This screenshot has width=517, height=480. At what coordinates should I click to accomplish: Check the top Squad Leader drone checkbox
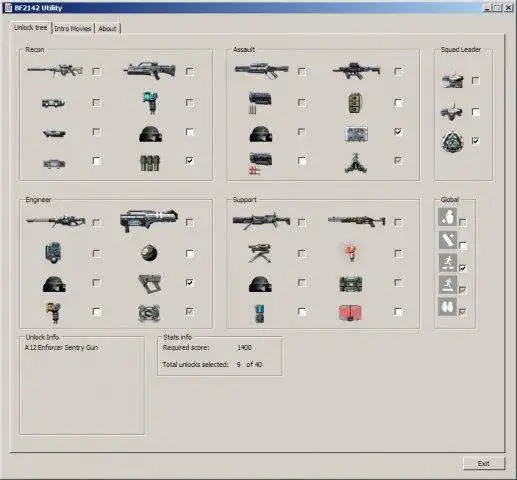click(476, 80)
